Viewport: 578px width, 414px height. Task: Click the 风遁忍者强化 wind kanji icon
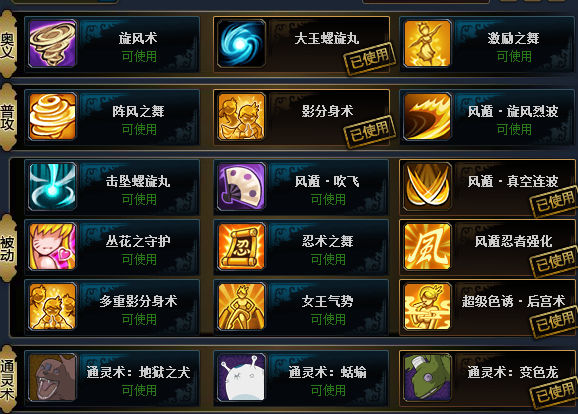[x=427, y=247]
